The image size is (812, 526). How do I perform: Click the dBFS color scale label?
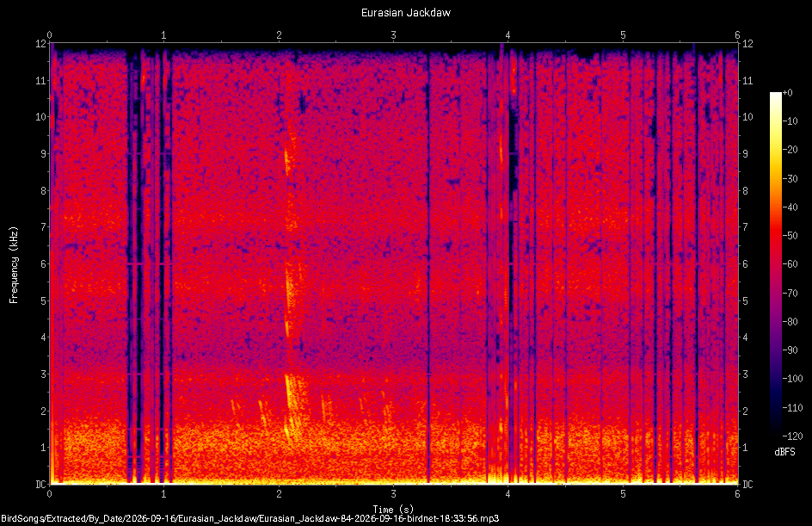[x=784, y=452]
